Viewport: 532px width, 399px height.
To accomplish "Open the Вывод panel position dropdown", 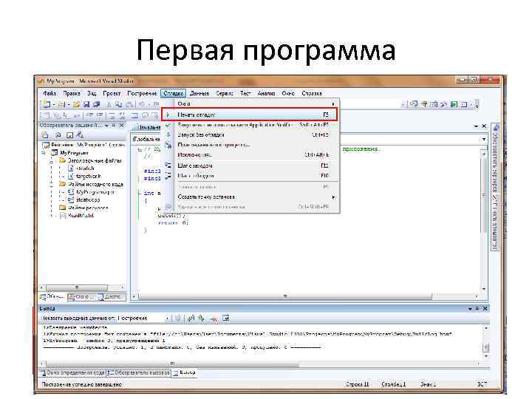I will coord(470,308).
